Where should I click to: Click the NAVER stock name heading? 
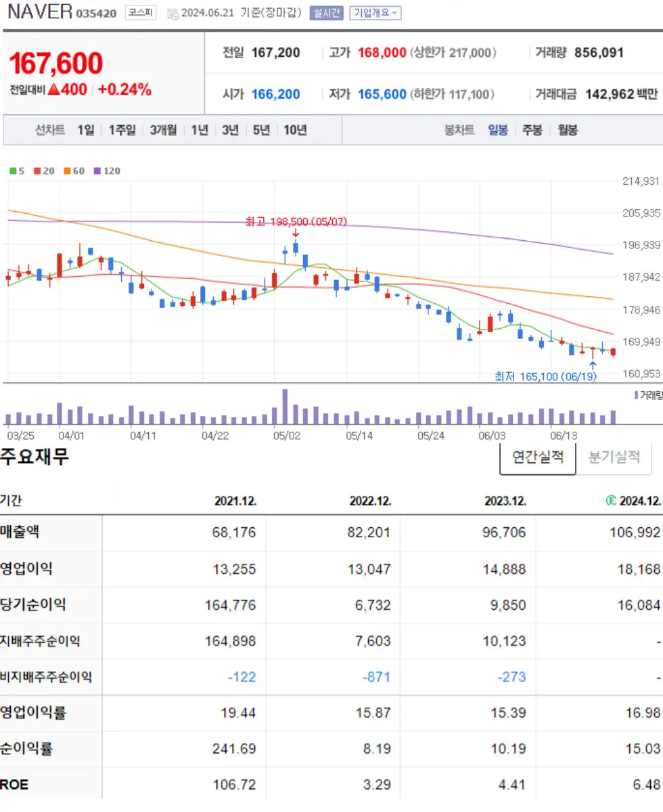tap(40, 12)
